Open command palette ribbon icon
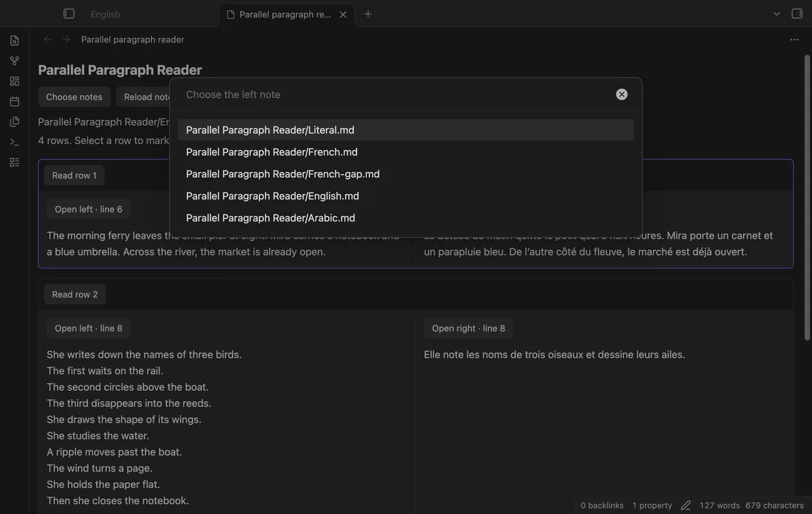Image resolution: width=812 pixels, height=514 pixels. click(x=14, y=142)
